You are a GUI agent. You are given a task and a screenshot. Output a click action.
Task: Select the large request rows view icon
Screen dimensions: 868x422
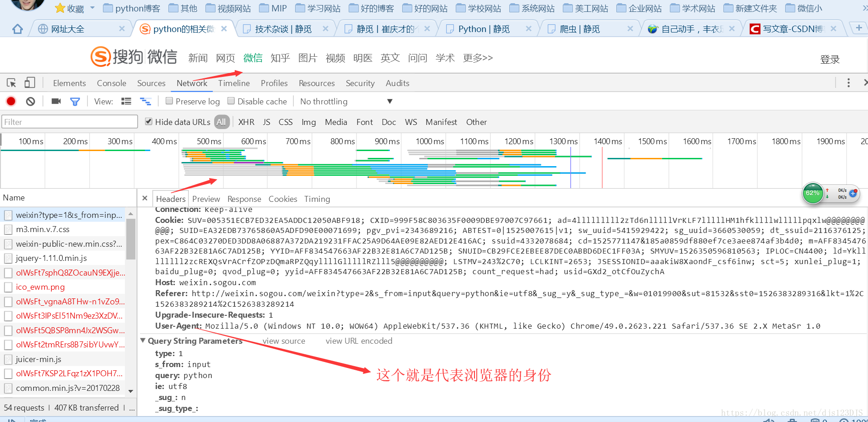pyautogui.click(x=126, y=101)
